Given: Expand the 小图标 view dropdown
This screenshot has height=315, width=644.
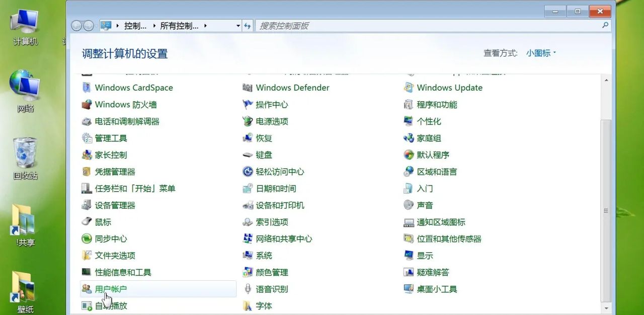Looking at the screenshot, I should click(x=539, y=53).
